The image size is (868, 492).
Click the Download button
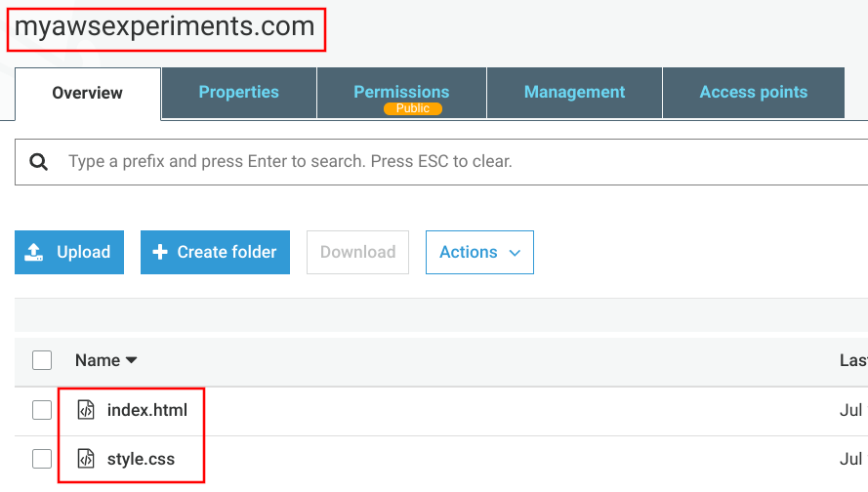point(357,253)
